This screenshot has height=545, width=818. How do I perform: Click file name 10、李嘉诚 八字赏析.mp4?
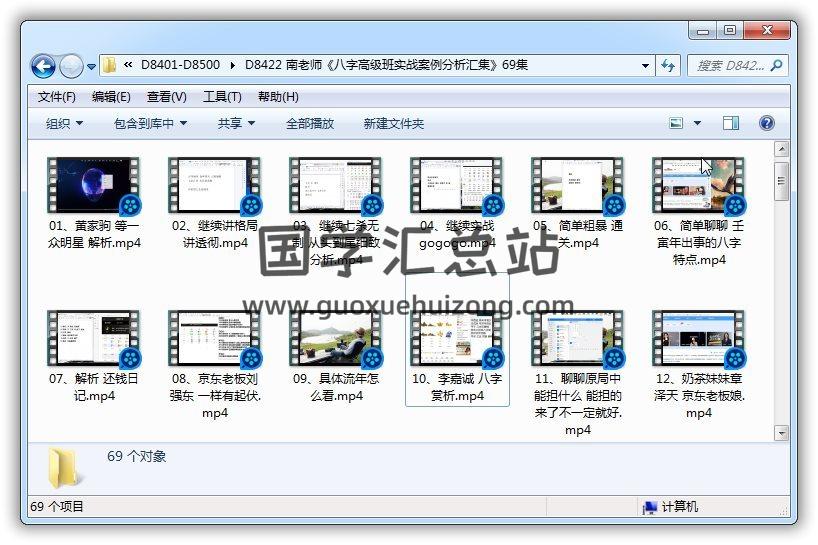click(457, 387)
